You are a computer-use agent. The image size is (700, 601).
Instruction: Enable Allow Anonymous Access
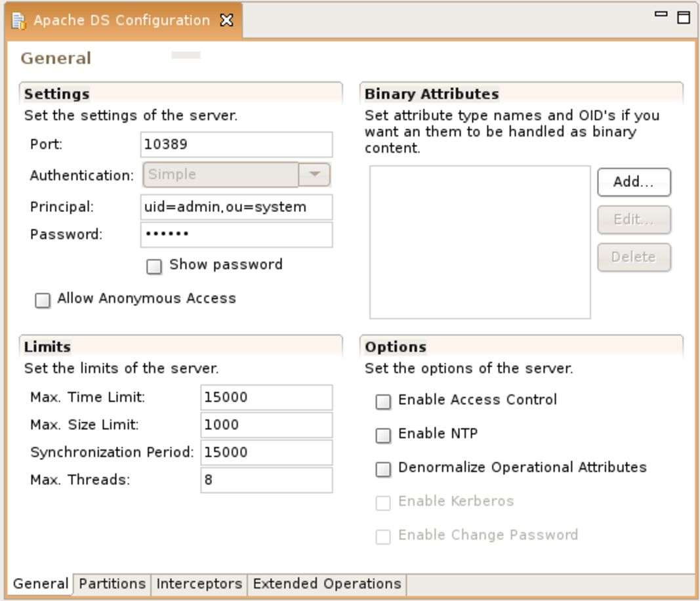coord(43,300)
